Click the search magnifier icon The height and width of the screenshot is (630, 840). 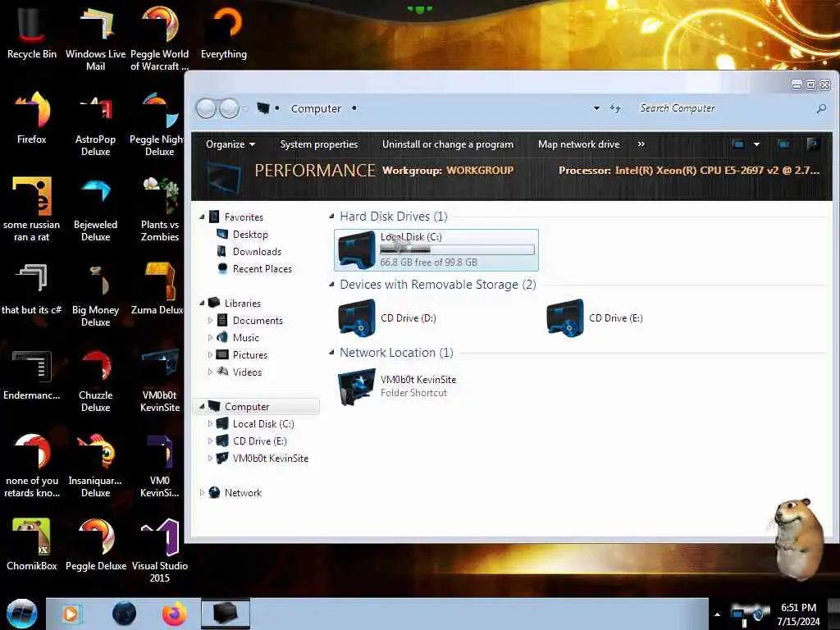click(820, 109)
